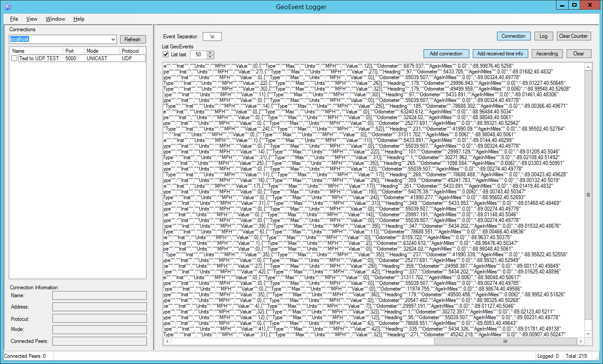Click the vertical scrollbar thumb in event list
Viewport: 603px width, 364px height.
click(588, 195)
